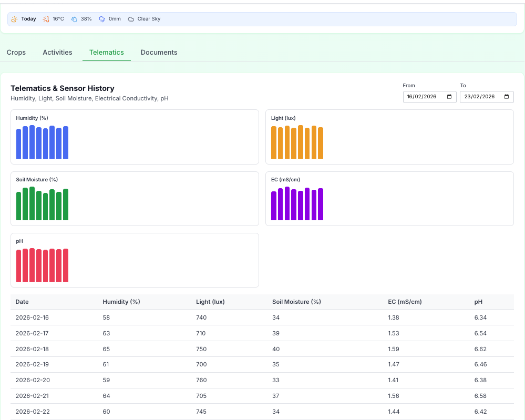This screenshot has width=525, height=420.
Task: Click the Light (lux) chart title
Action: (283, 118)
